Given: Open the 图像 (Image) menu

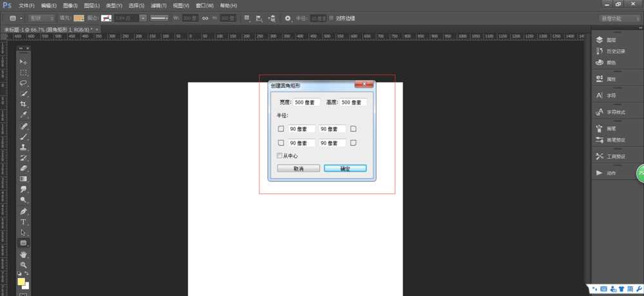Looking at the screenshot, I should 71,5.
